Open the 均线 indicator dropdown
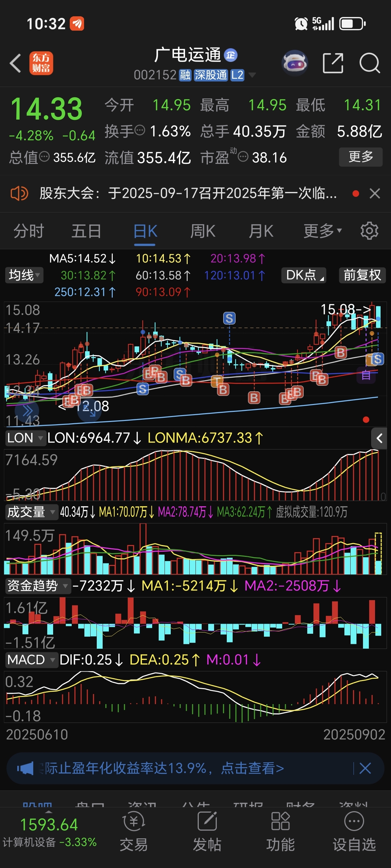 [x=24, y=275]
